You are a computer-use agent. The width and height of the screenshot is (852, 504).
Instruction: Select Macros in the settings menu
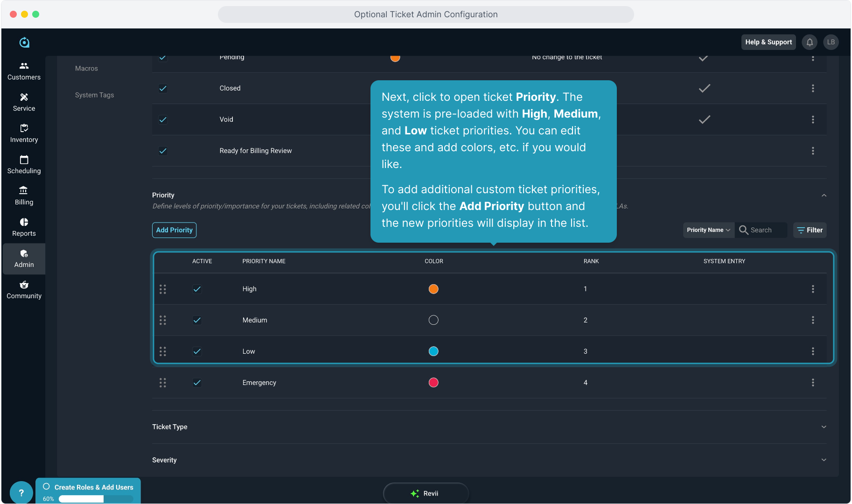(x=86, y=68)
